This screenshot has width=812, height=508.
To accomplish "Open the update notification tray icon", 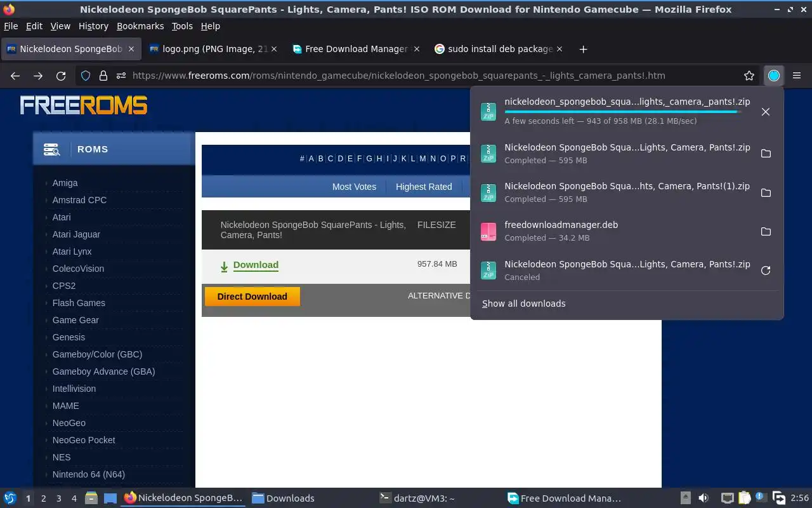I will point(761,498).
